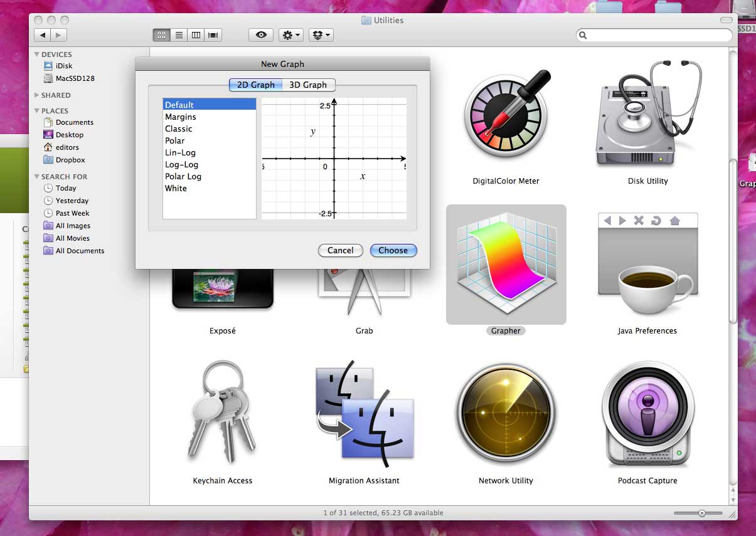Click the graph template preview

coord(334,158)
